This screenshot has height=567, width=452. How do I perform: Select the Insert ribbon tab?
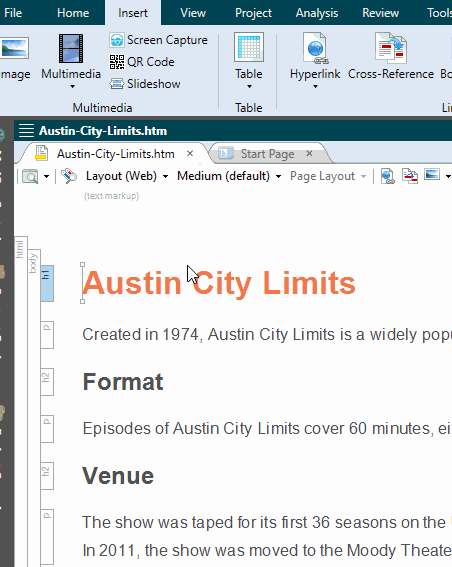point(133,13)
